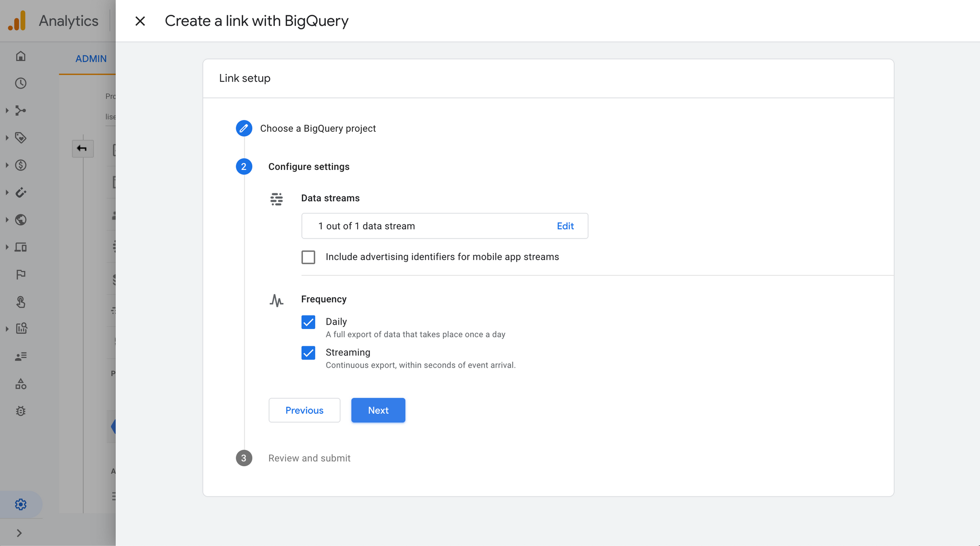Expand the sidebar with bottom chevron

[x=19, y=533]
